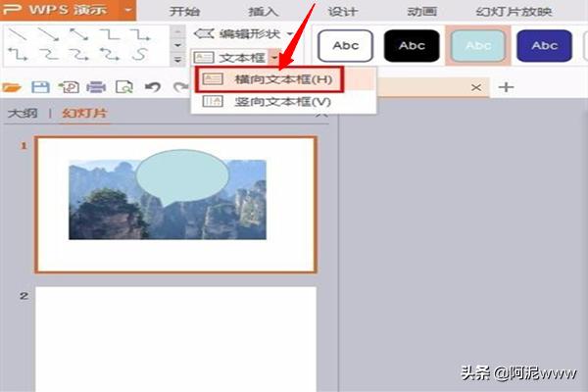588x392 pixels.
Task: Open the 编辑形状 dropdown
Action: pyautogui.click(x=291, y=33)
